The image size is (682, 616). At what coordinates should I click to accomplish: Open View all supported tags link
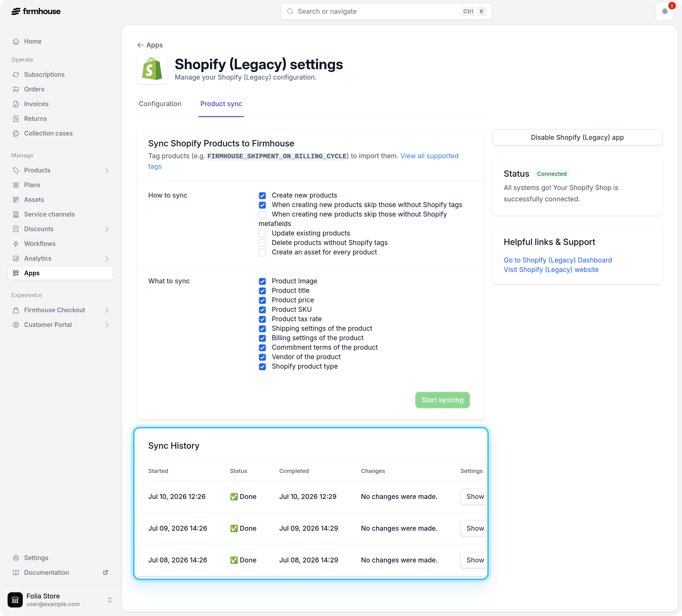[x=429, y=156]
